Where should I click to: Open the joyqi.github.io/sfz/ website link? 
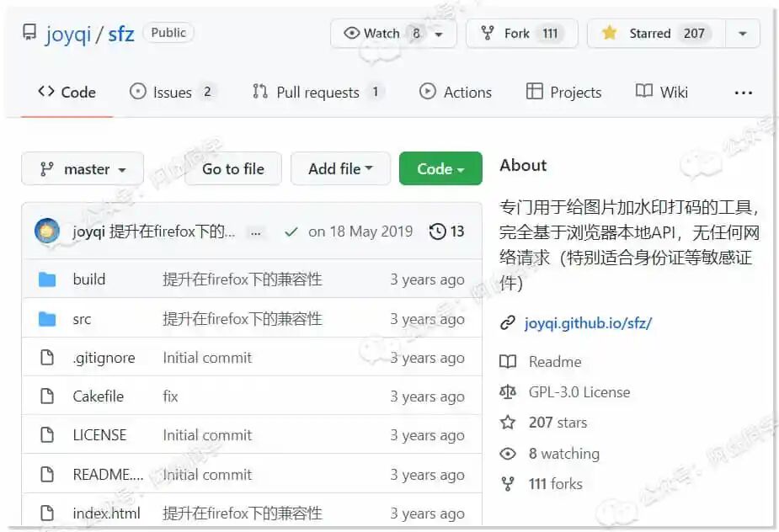pos(588,323)
